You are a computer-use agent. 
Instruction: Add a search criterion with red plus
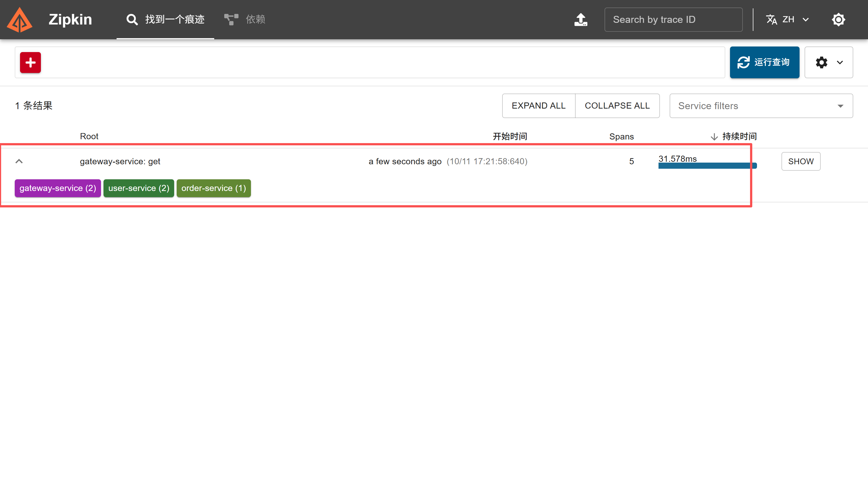coord(30,62)
